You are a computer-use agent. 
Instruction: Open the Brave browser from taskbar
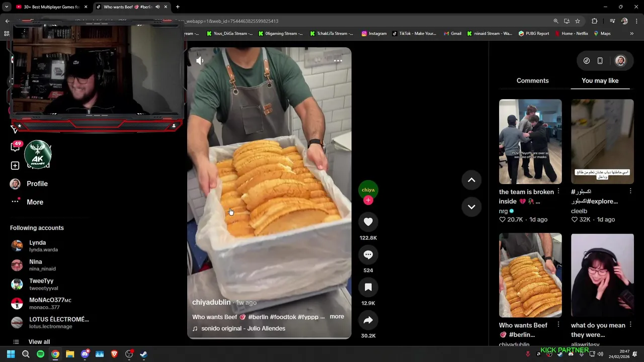(x=114, y=354)
